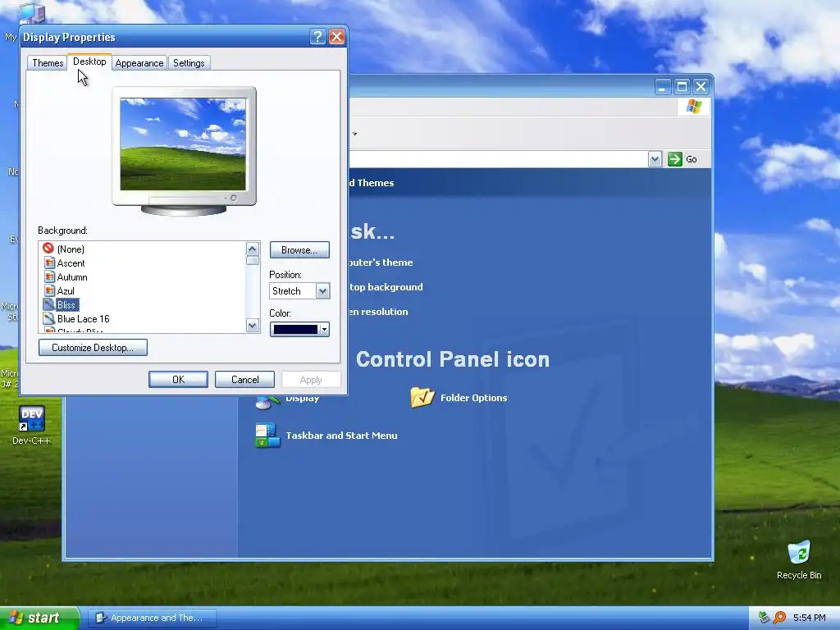Click the Bliss bitmap icon
Viewport: 840px width, 630px height.
(x=48, y=304)
